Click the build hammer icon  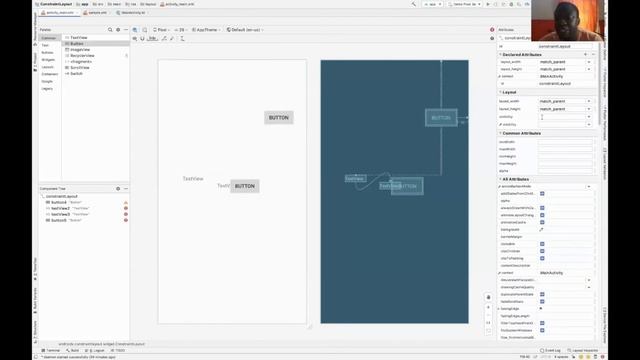tap(414, 4)
